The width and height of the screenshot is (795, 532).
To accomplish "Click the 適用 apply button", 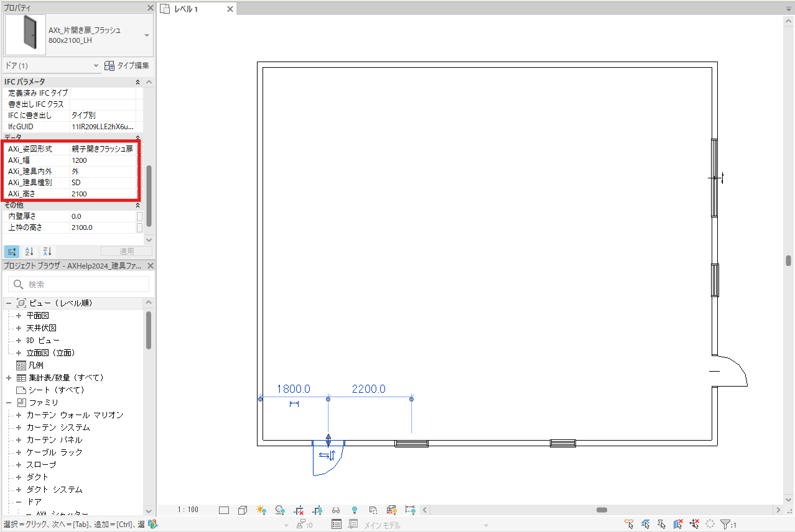I will (126, 251).
